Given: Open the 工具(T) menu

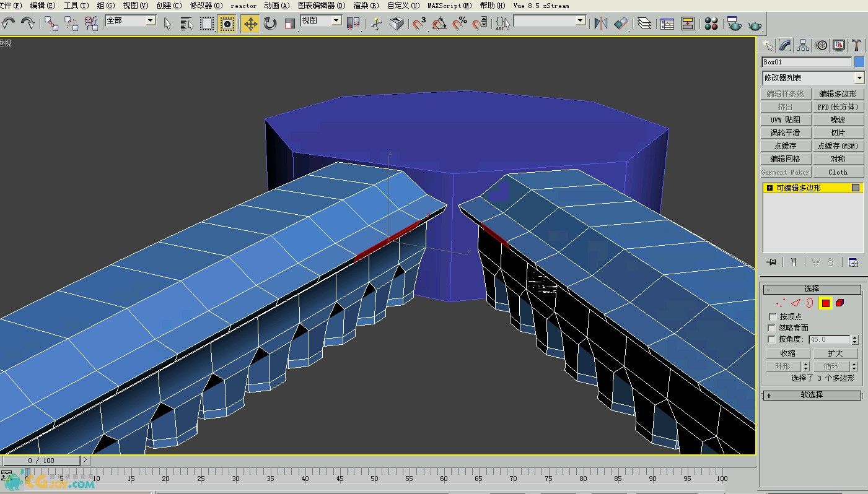Looking at the screenshot, I should tap(76, 6).
